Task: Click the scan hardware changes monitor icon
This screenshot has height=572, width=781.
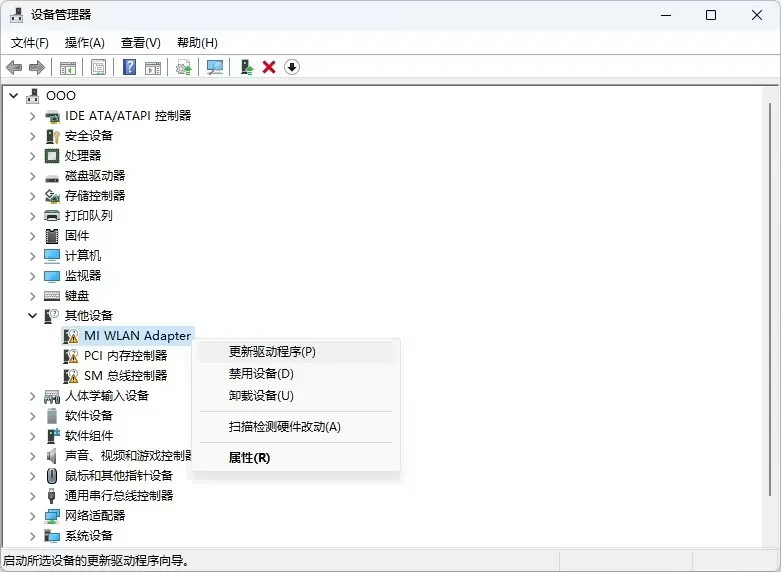Action: [215, 67]
